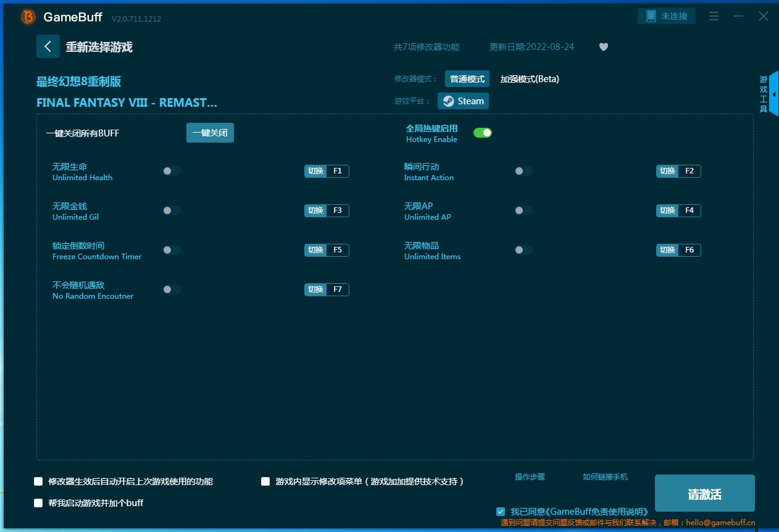Open the how to link phone link
Image resolution: width=779 pixels, height=532 pixels.
click(605, 477)
